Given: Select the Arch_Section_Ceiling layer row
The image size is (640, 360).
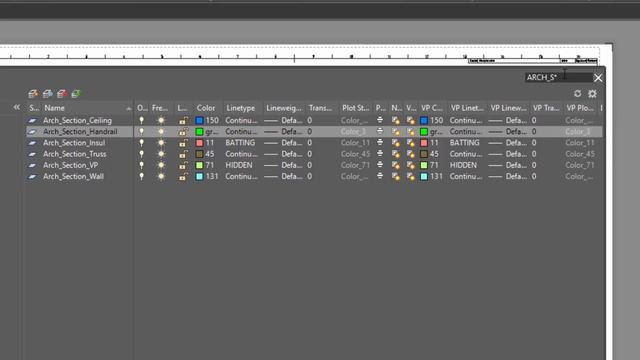Looking at the screenshot, I should [314, 120].
